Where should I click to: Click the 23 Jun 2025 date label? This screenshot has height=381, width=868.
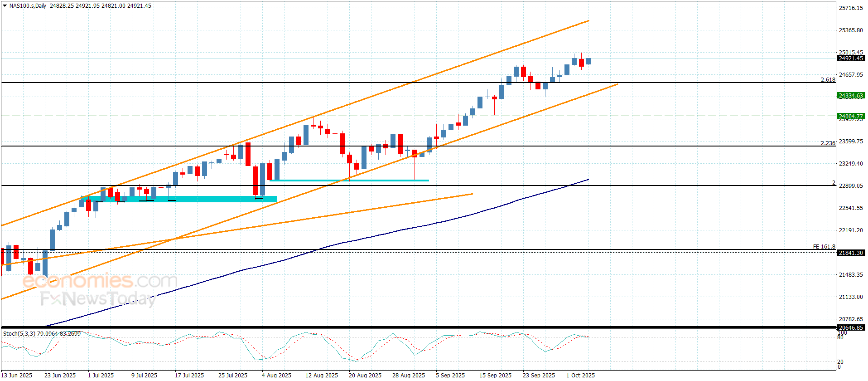pyautogui.click(x=60, y=376)
